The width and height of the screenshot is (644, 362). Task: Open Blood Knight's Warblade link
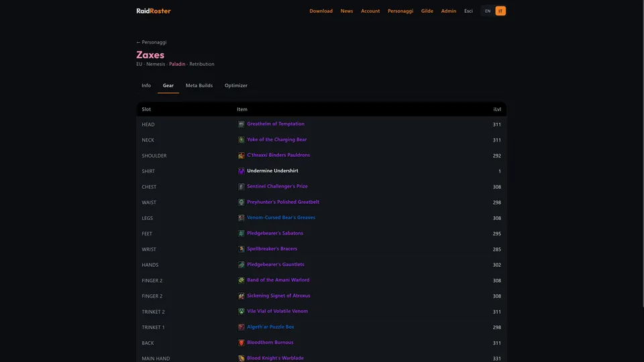[275, 358]
